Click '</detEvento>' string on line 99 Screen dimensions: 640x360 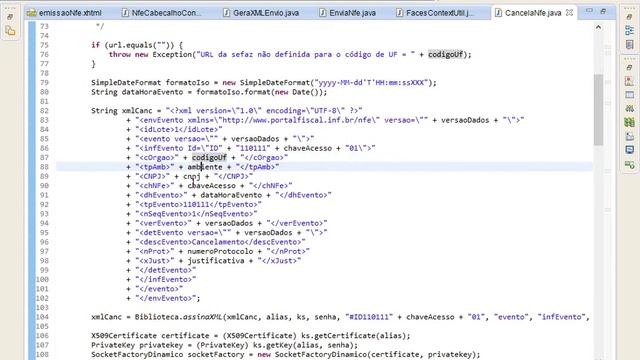tap(166, 270)
